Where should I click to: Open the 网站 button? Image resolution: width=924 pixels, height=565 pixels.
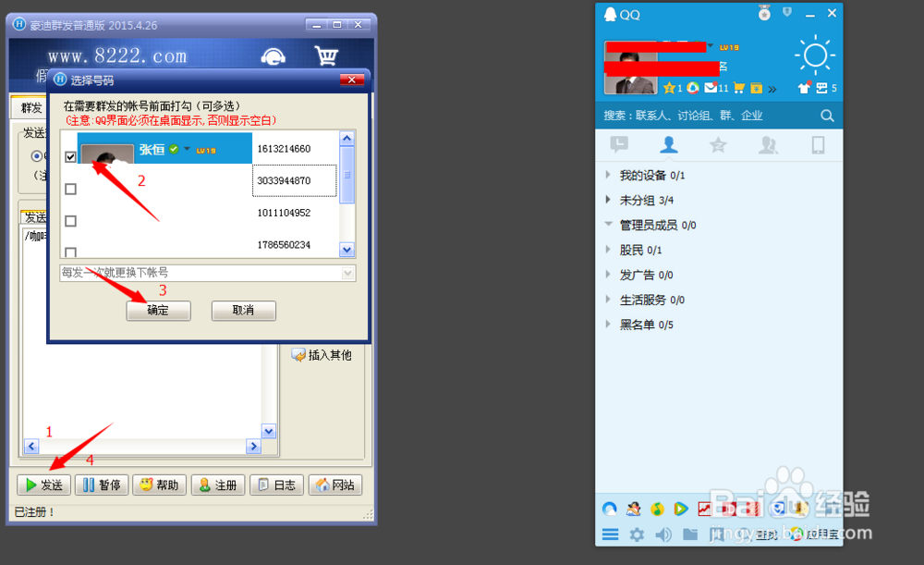tap(334, 485)
